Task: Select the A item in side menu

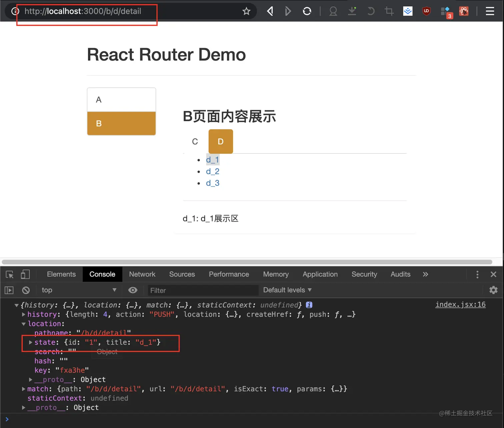Action: click(121, 100)
